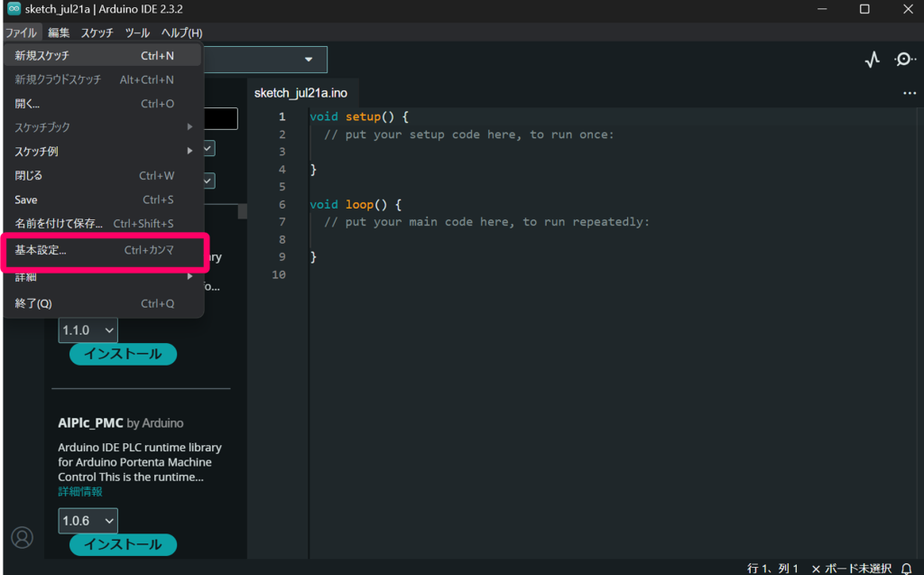Open the 編集 menu

(59, 32)
